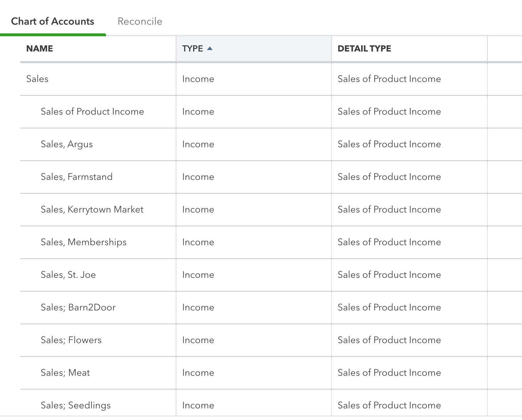The width and height of the screenshot is (522, 420).
Task: Select the Sales of Product Income account name
Action: tap(92, 112)
